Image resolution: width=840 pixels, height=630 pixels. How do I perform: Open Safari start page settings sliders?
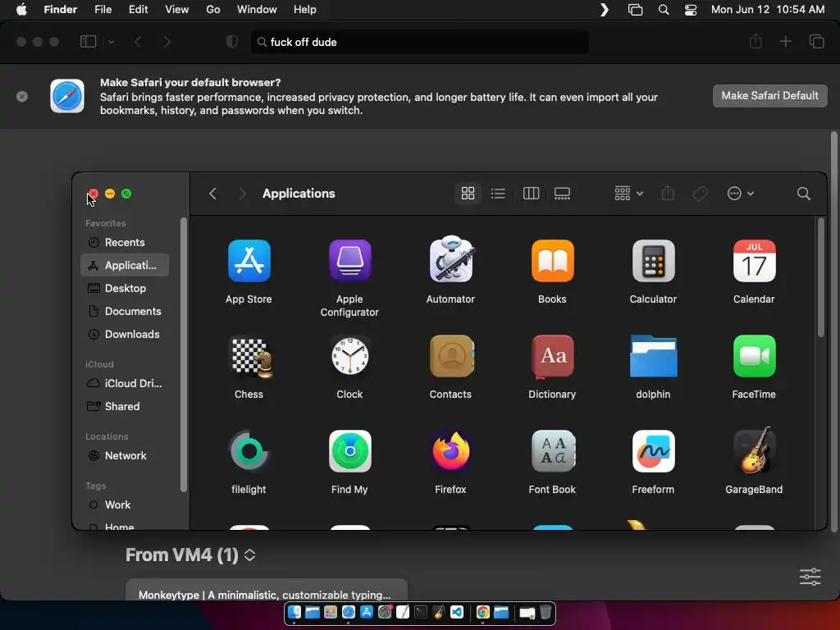810,577
